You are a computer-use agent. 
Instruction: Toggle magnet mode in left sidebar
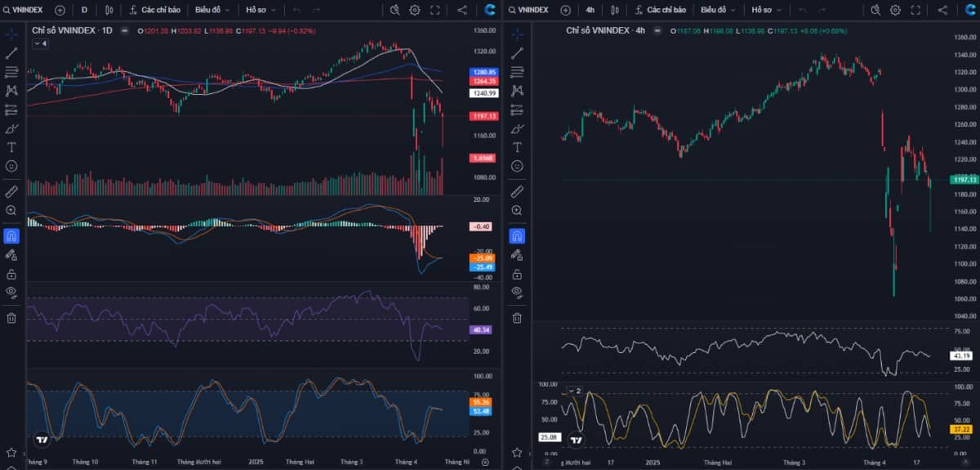click(x=11, y=236)
